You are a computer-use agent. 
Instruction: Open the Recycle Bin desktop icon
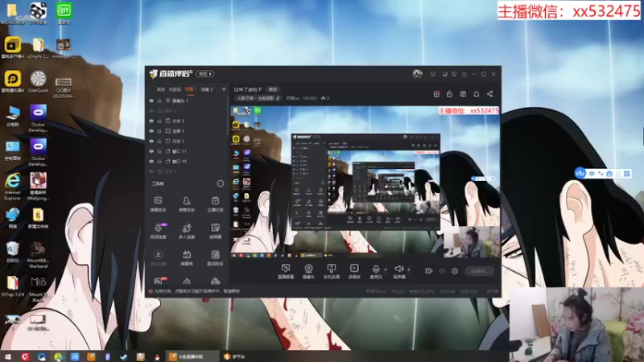13,253
